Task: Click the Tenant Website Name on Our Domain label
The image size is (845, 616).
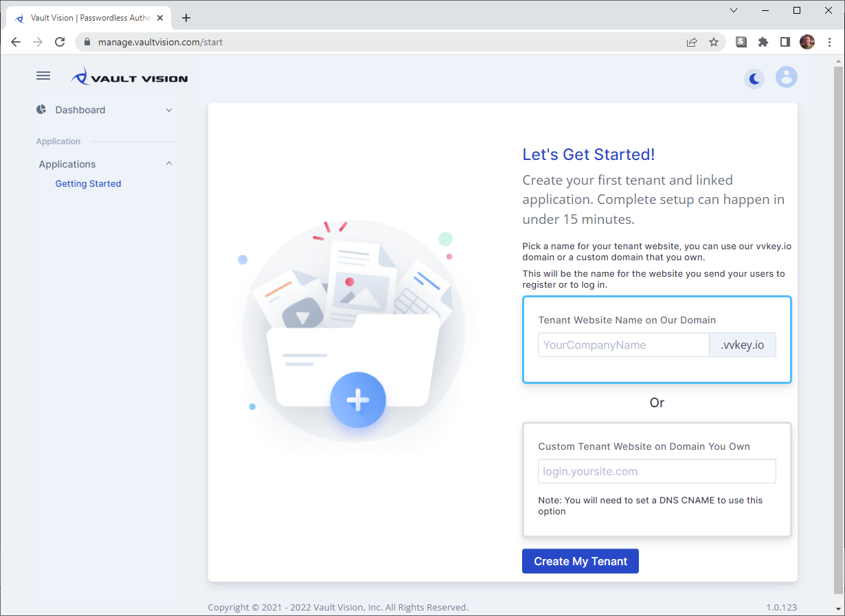Action: [627, 320]
